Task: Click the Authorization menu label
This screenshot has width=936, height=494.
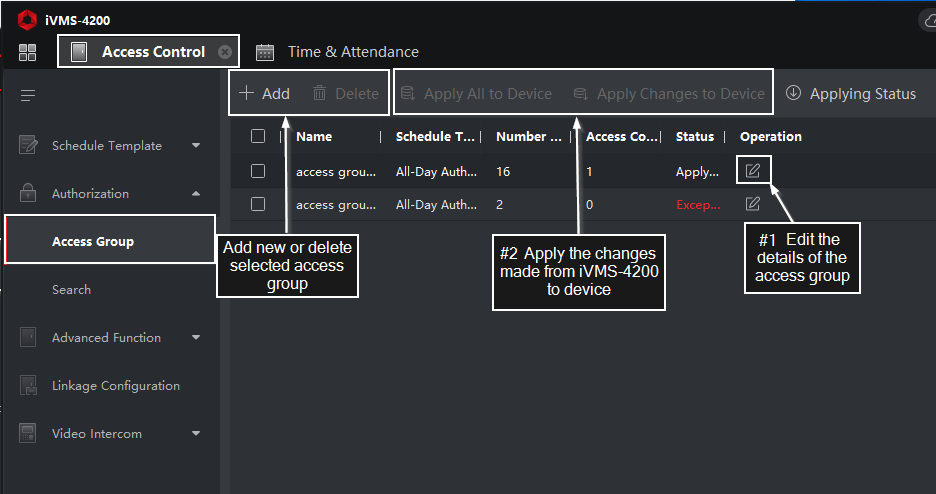Action: click(x=90, y=194)
